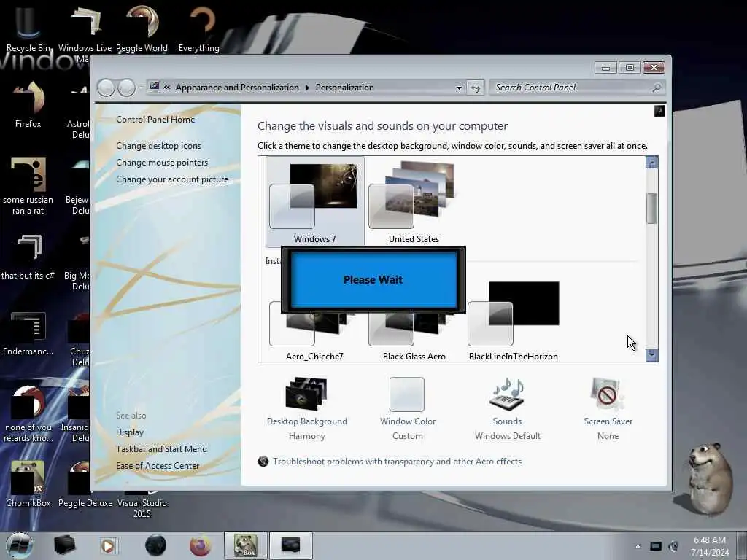Switch to ChomikBox taskbar button
Viewport: 747px width, 560px height.
click(x=245, y=545)
